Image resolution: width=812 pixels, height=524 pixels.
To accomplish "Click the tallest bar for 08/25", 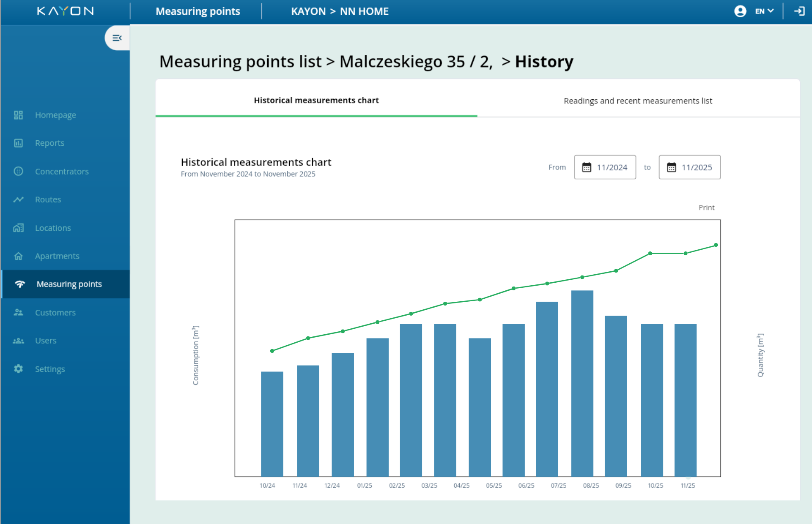I will pyautogui.click(x=582, y=382).
